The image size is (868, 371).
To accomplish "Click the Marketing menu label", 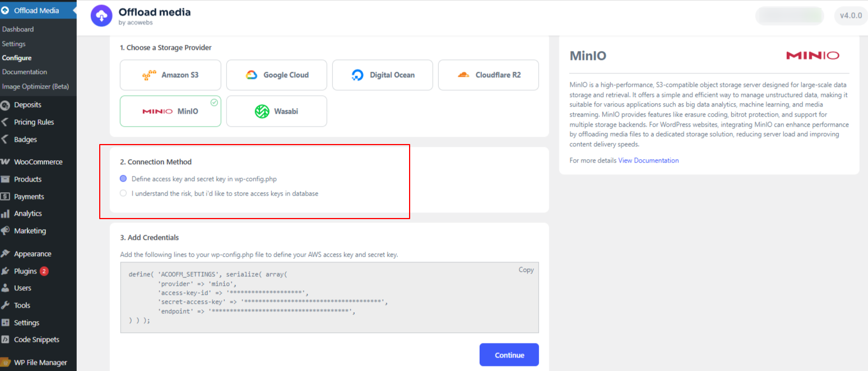I will pos(30,231).
